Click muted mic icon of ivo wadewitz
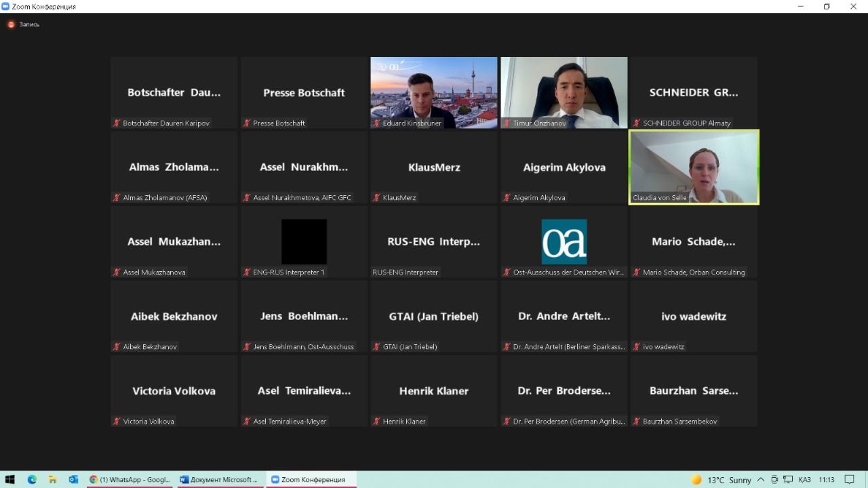Viewport: 868px width, 488px height. point(637,347)
